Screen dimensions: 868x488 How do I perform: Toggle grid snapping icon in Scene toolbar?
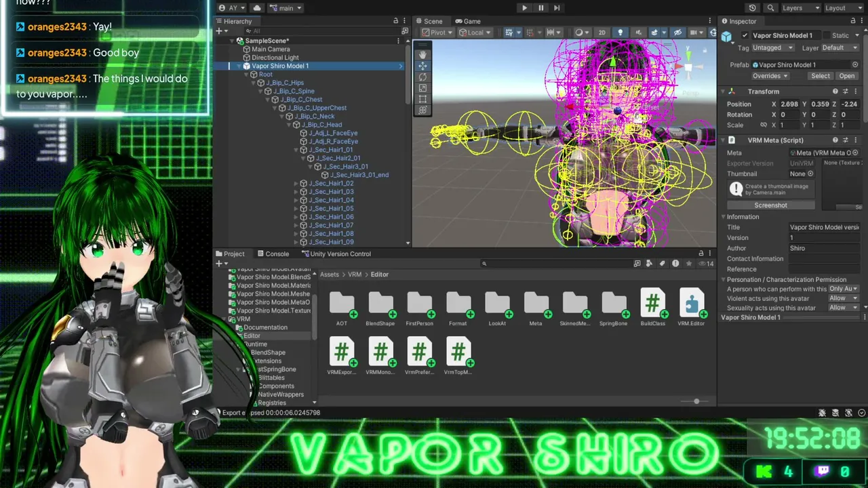click(509, 33)
